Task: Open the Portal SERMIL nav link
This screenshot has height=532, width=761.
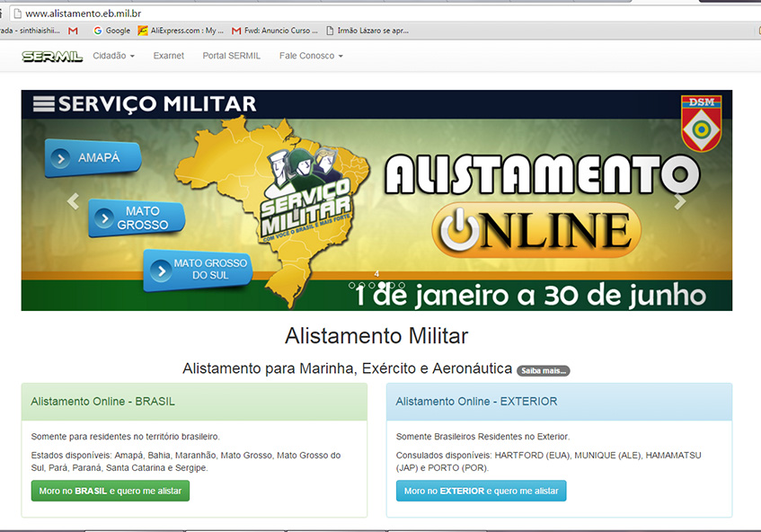Action: (231, 56)
